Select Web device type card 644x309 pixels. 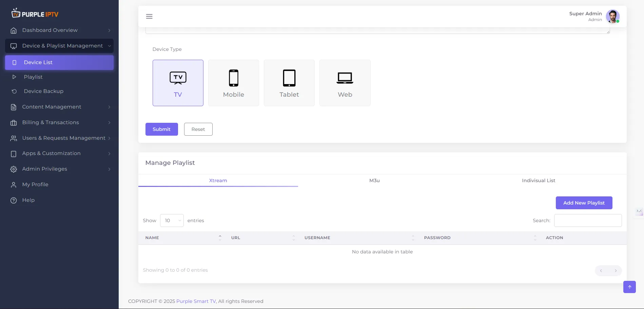(345, 83)
